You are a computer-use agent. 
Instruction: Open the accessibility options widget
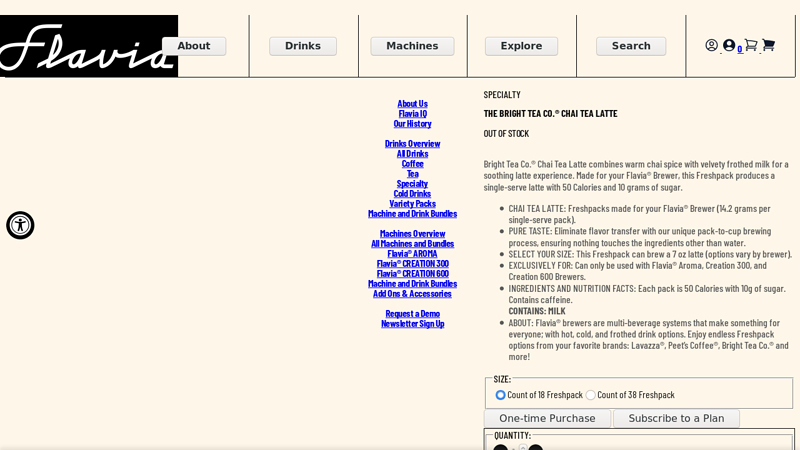coord(20,225)
